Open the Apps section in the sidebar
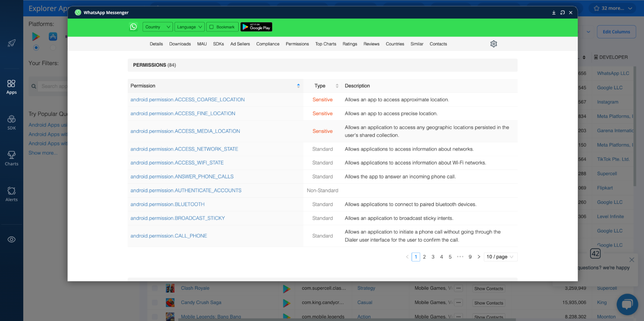Screen dimensions: 644x321 pos(12,87)
